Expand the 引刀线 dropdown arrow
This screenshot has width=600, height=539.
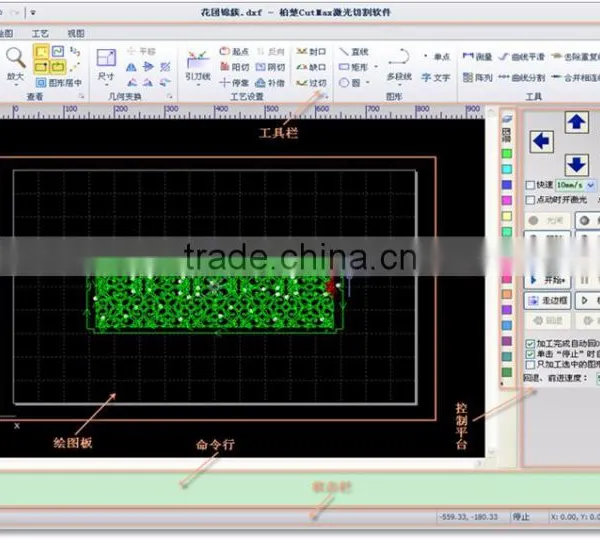(x=198, y=85)
